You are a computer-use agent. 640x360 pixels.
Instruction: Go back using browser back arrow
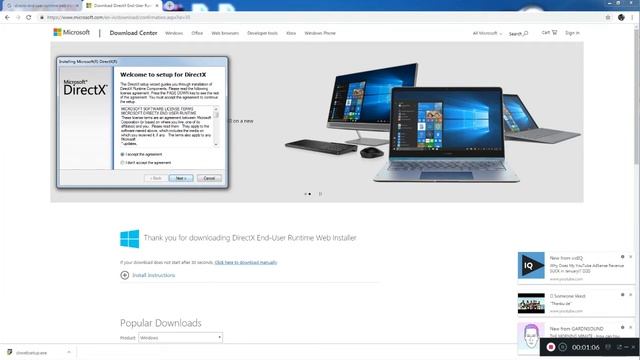coord(7,17)
